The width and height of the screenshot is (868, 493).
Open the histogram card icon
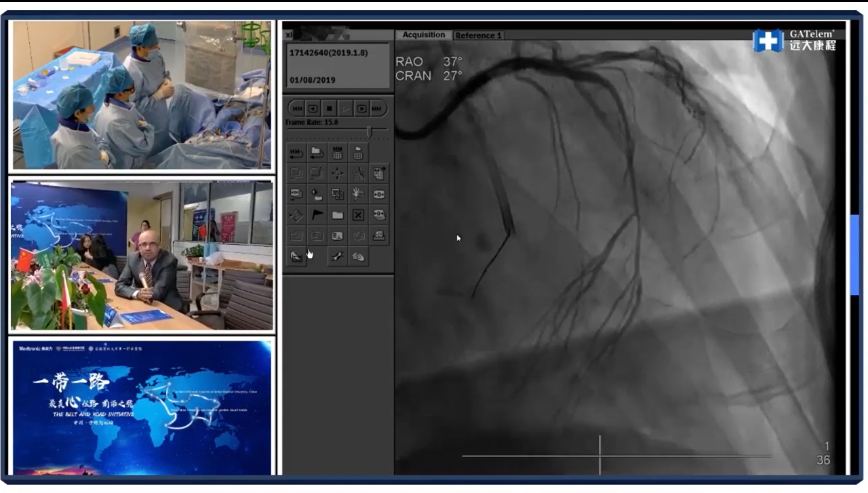(338, 236)
